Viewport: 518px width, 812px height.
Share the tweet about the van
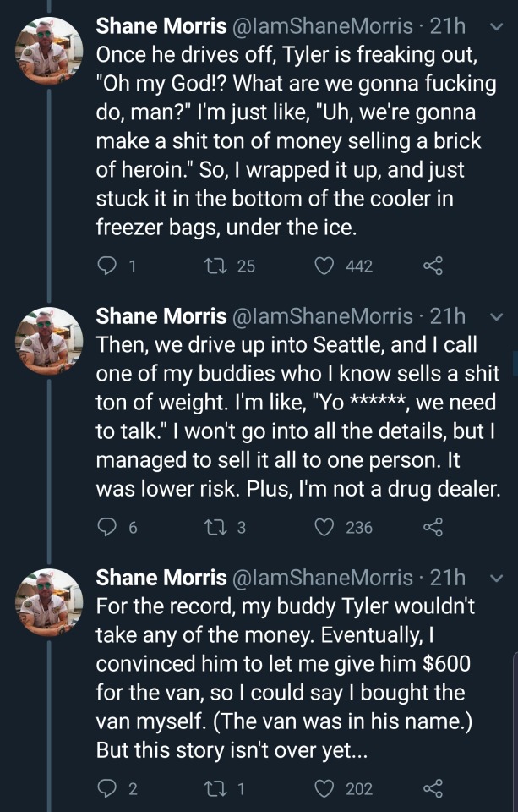click(432, 789)
